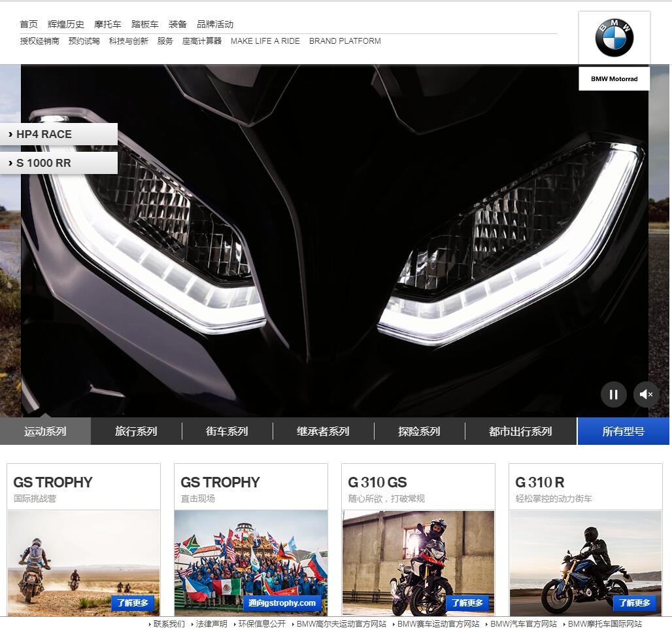Open 环保信息公开 footer link

pyautogui.click(x=262, y=624)
